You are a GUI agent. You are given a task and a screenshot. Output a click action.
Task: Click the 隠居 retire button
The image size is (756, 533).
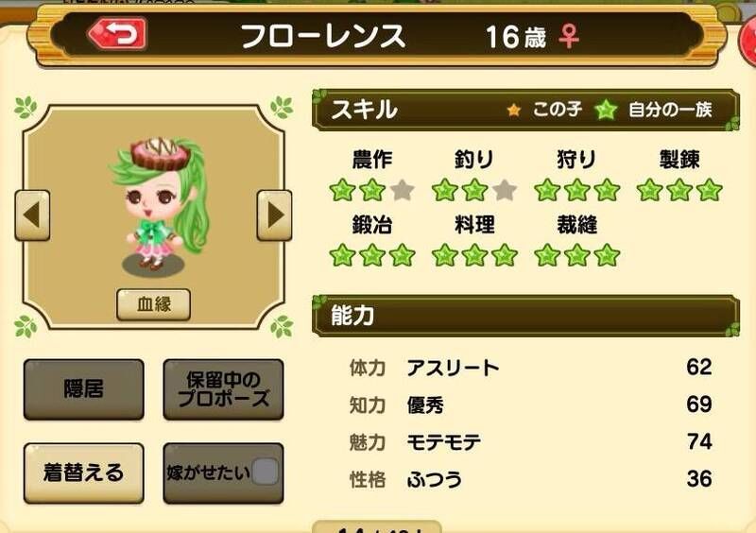click(84, 389)
